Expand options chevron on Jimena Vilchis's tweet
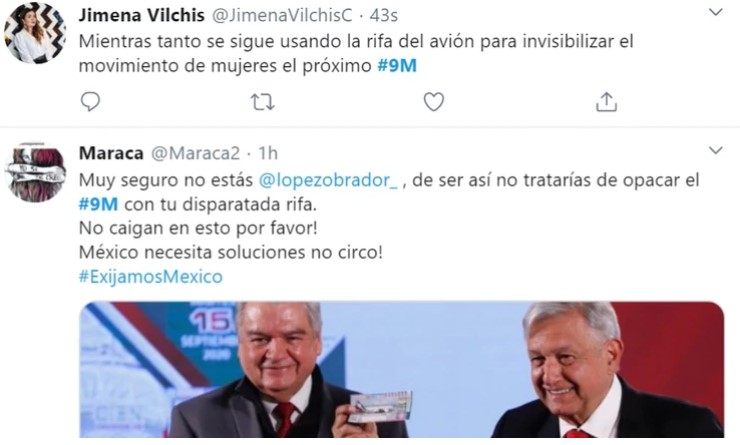 (x=716, y=12)
